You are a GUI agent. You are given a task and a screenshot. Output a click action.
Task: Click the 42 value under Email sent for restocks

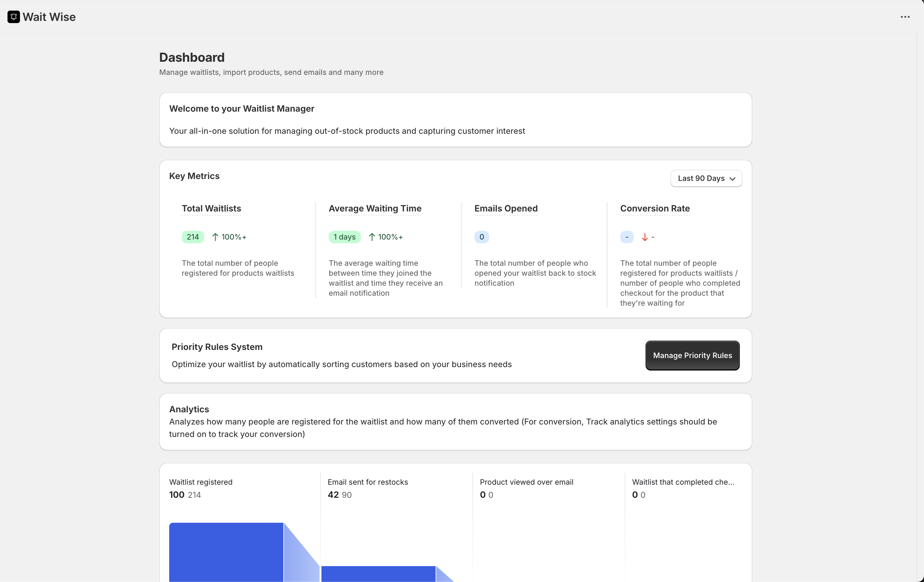pos(333,495)
